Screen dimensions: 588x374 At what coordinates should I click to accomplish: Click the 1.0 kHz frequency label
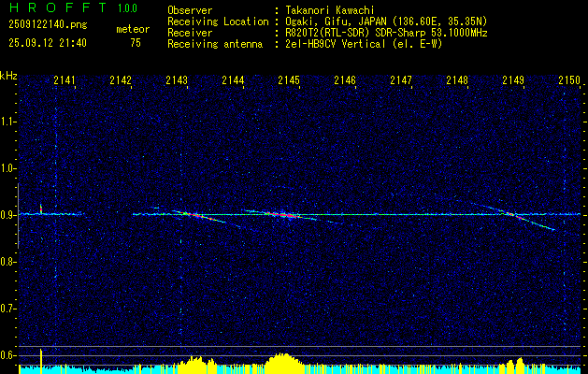[x=8, y=168]
